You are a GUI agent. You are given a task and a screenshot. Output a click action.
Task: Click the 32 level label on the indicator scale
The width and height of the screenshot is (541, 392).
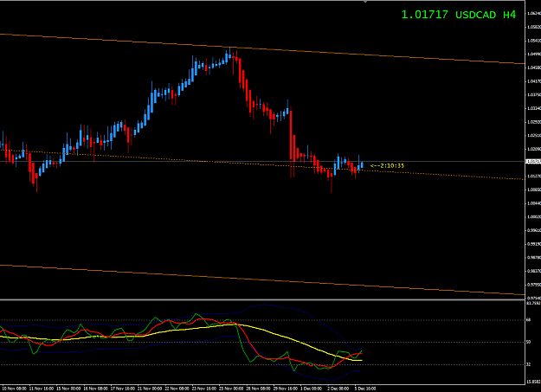(x=528, y=364)
